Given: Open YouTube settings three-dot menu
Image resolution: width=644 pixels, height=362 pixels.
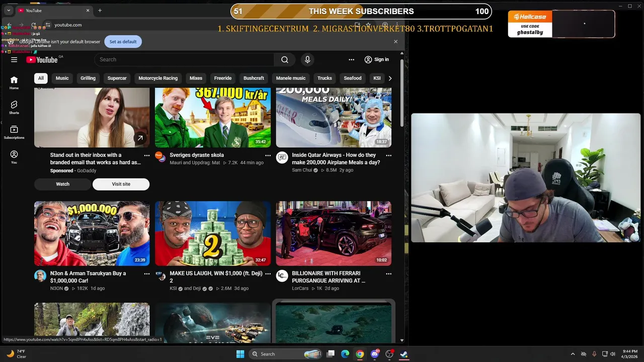Looking at the screenshot, I should [351, 59].
